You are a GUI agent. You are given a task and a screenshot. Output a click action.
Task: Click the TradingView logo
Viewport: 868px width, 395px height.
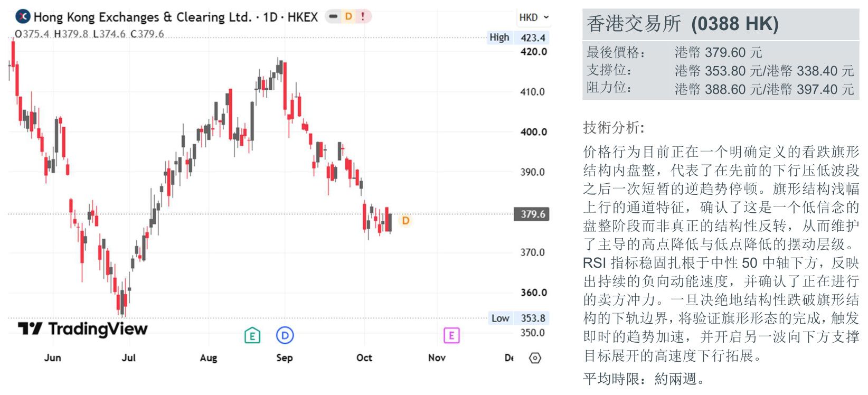[83, 329]
